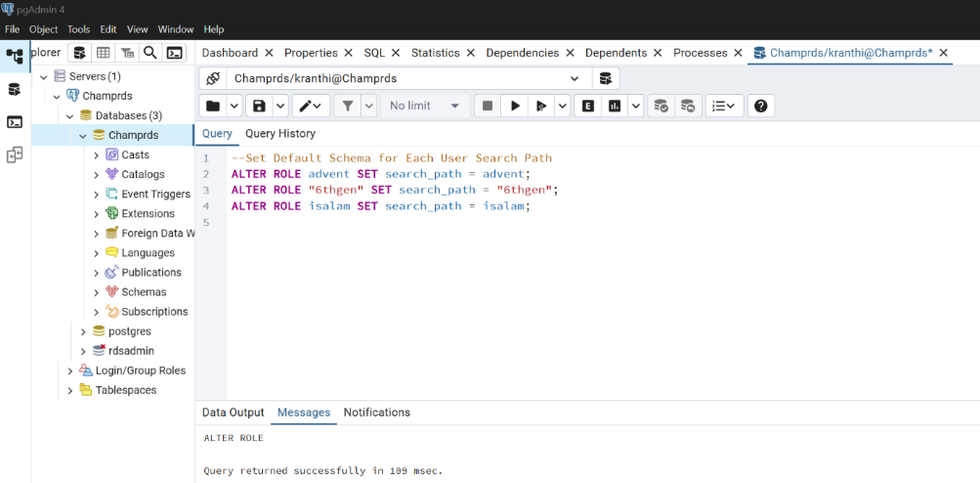Screen dimensions: 980x483
Task: Click the Macros list icon
Action: click(724, 106)
